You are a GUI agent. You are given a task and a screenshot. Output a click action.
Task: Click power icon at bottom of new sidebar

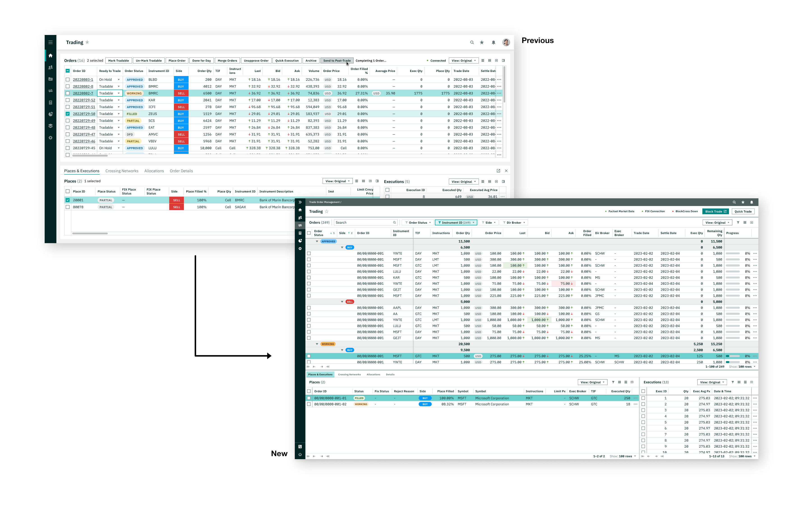point(300,454)
